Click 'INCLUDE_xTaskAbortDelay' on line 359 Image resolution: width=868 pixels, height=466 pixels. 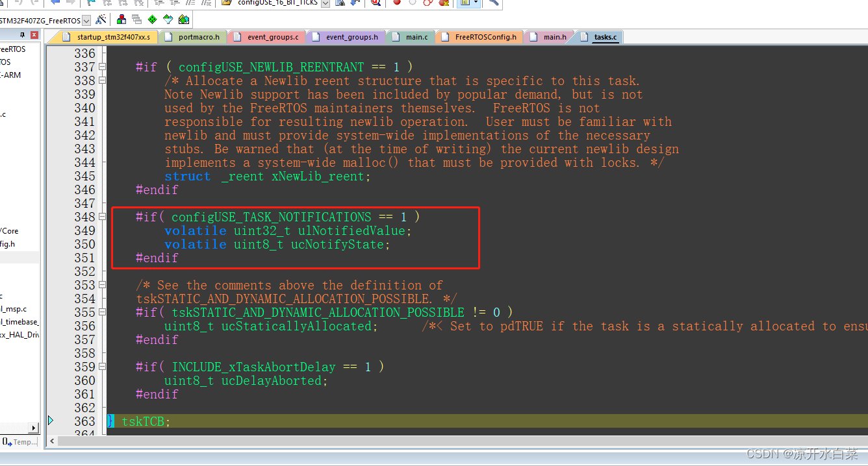coord(254,367)
